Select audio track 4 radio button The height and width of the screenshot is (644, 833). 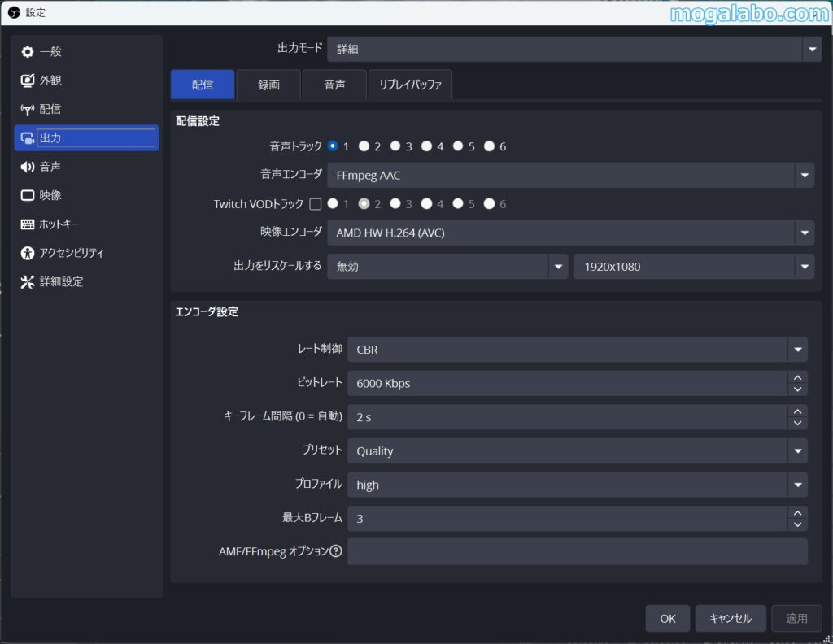click(426, 146)
